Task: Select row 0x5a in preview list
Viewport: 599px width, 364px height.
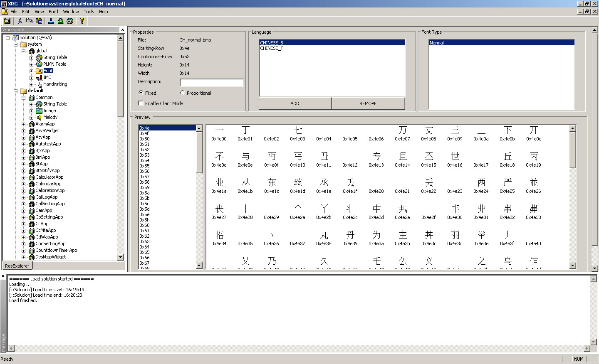Action: (x=167, y=193)
